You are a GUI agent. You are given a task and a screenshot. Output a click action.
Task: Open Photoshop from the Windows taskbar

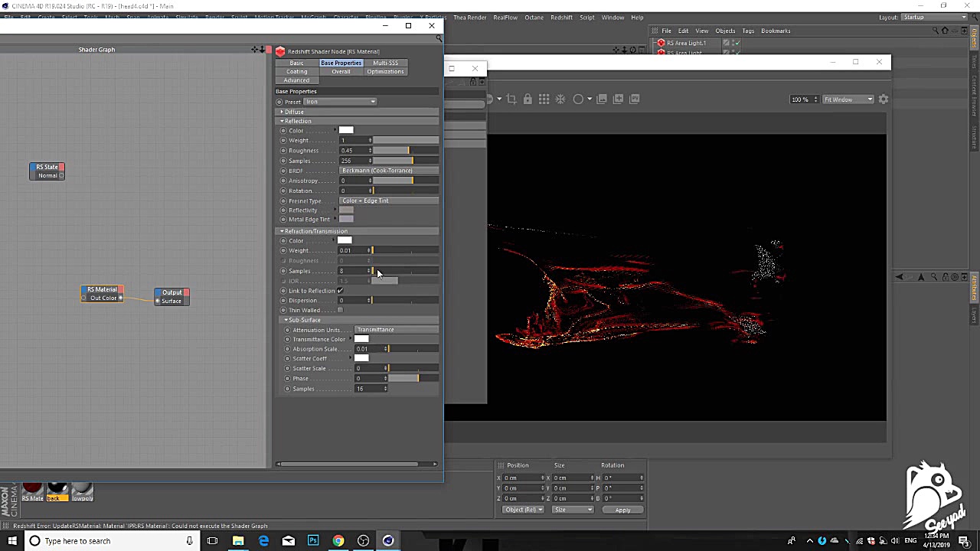coord(313,541)
